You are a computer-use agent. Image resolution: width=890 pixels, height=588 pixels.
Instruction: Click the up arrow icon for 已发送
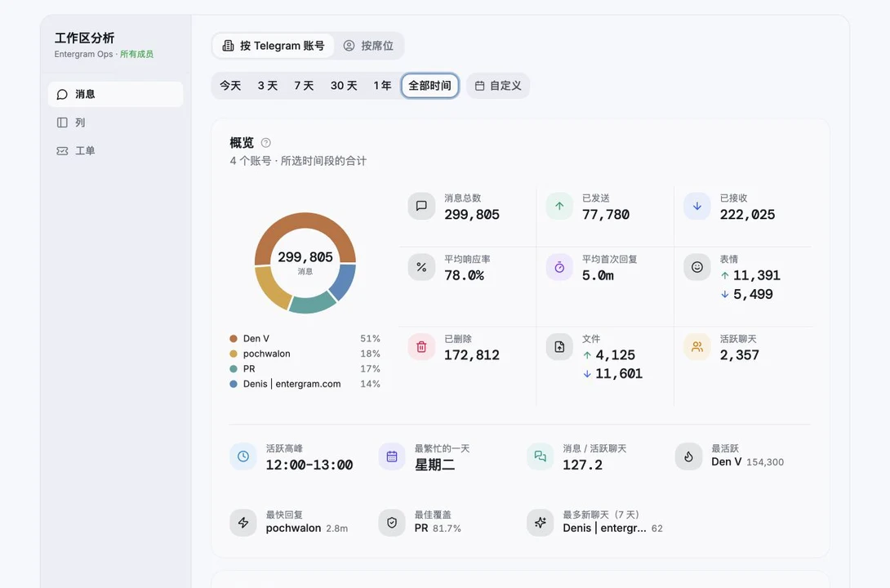pos(559,206)
